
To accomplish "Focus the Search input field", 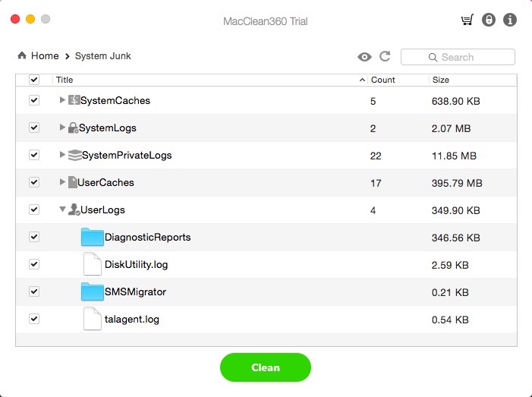I will (458, 57).
